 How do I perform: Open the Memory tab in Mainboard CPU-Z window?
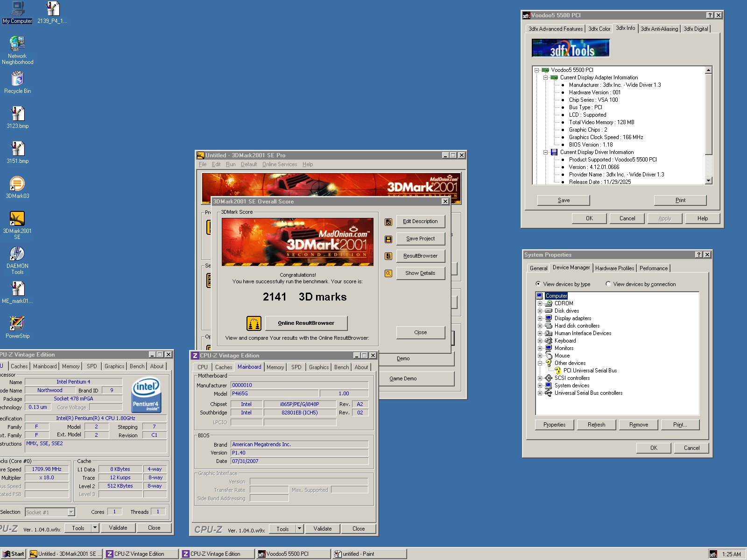[275, 367]
